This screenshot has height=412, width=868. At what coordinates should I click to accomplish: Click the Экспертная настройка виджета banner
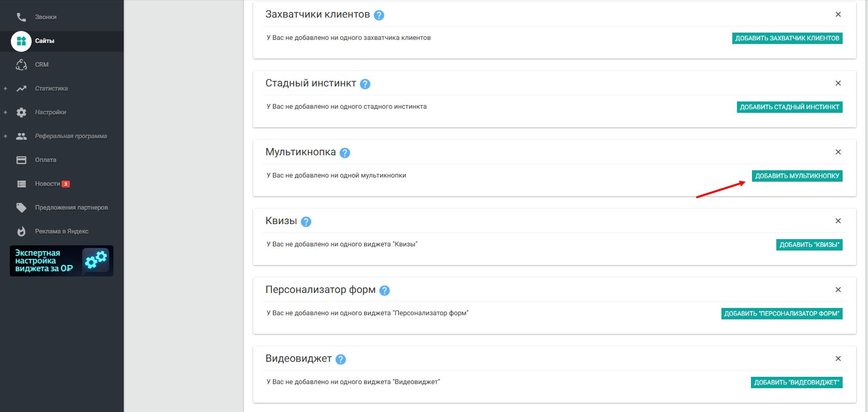[62, 261]
